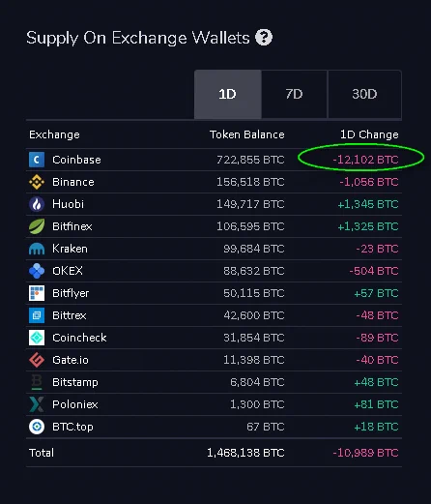Click the OKEX blue logo icon
The width and height of the screenshot is (431, 504).
37,271
